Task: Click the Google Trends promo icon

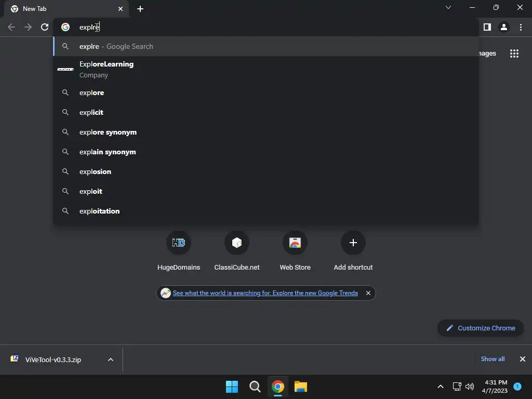Action: [166, 293]
